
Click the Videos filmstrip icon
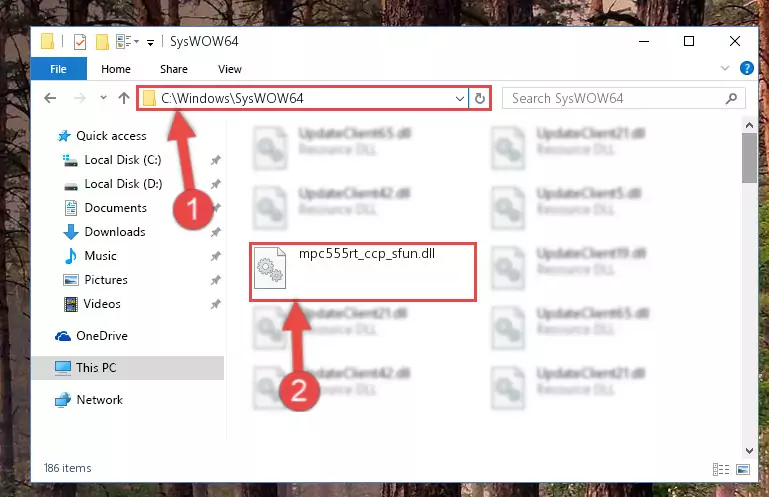click(71, 304)
